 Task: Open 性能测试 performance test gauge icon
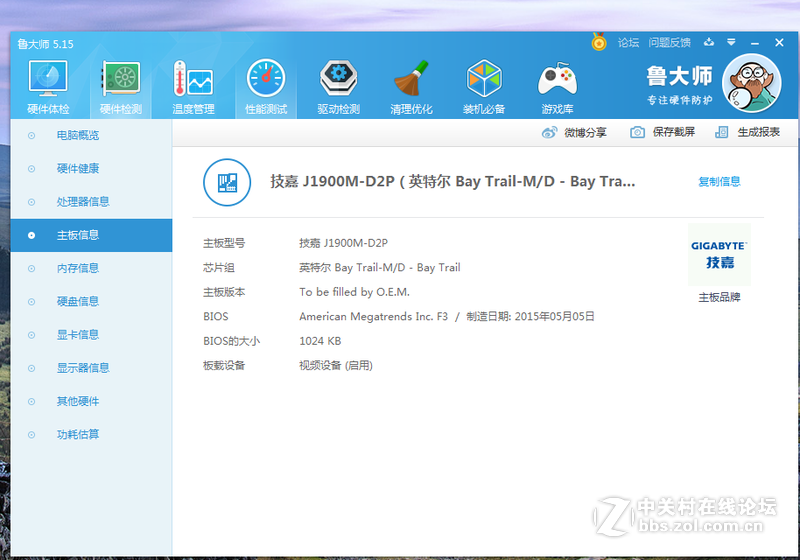(266, 78)
